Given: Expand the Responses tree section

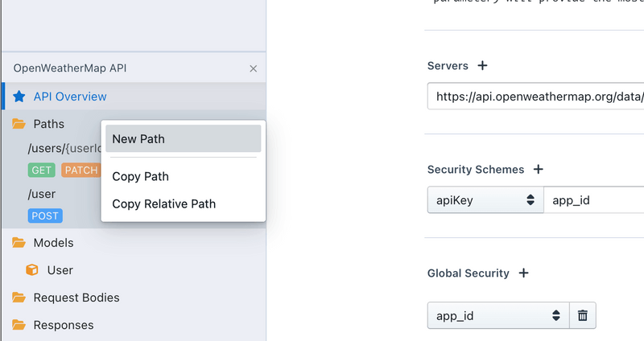Looking at the screenshot, I should pos(63,325).
